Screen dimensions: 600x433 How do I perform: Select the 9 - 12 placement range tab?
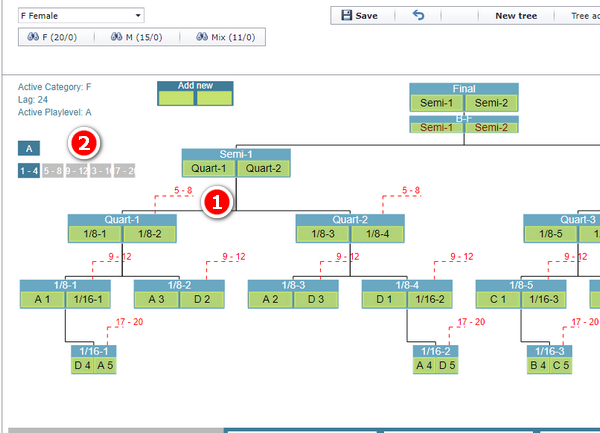pos(77,171)
